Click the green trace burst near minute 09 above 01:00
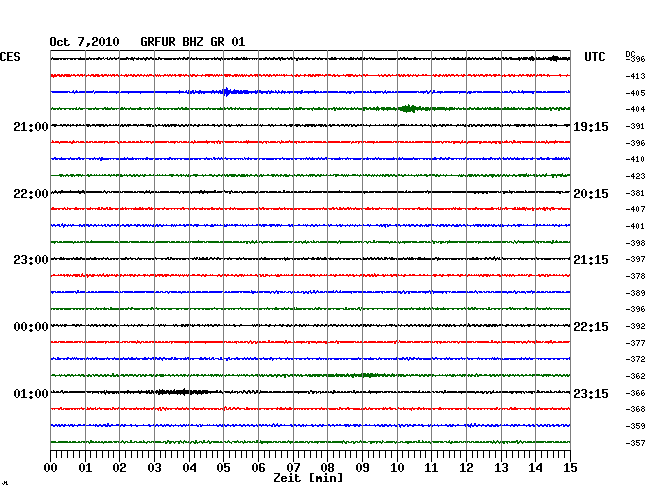 (367, 375)
